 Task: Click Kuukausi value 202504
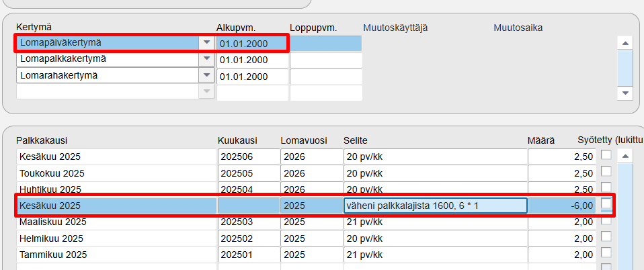(x=249, y=189)
